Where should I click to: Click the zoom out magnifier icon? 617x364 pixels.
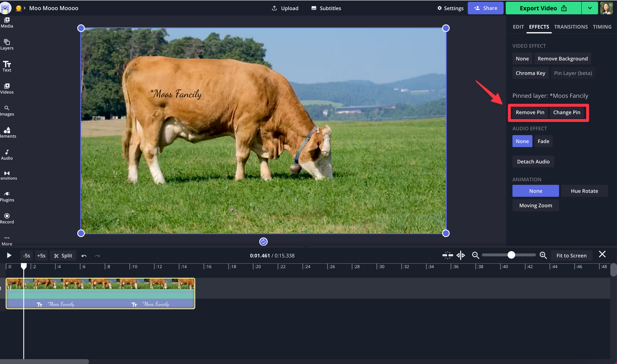475,255
